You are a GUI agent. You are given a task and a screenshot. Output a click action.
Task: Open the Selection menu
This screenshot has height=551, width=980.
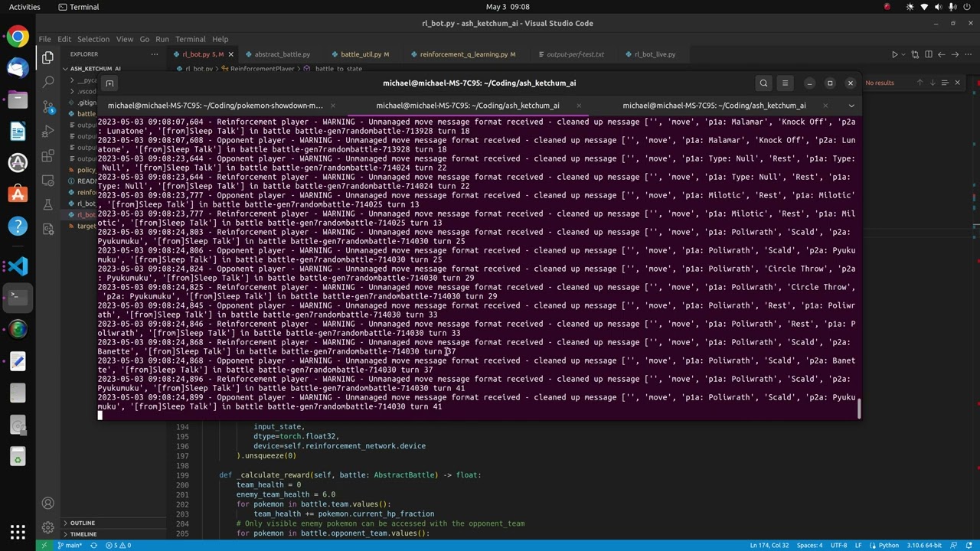[x=93, y=39]
